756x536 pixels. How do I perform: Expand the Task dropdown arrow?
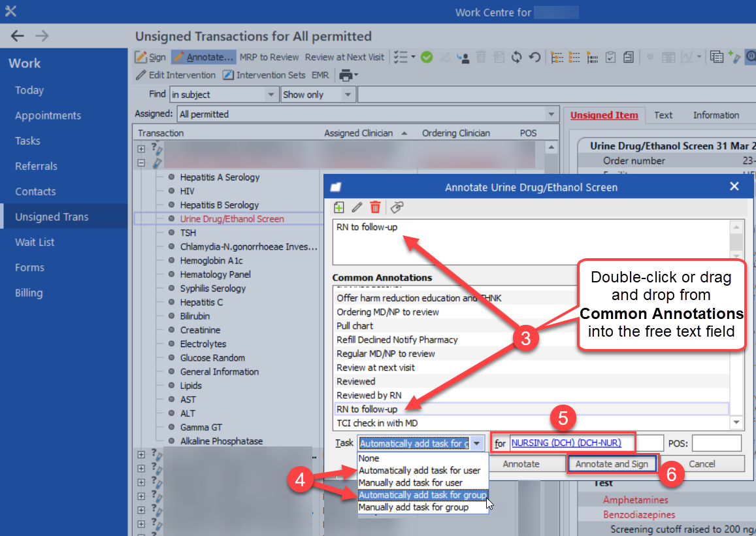[x=477, y=444]
